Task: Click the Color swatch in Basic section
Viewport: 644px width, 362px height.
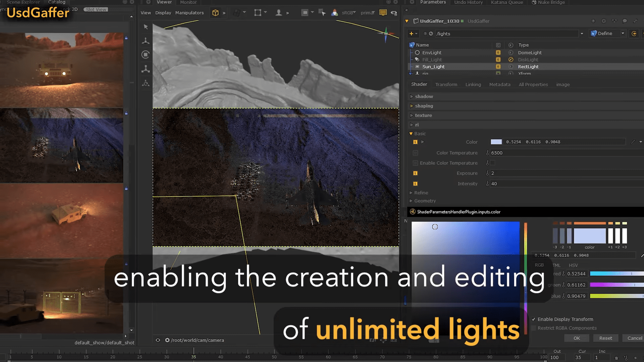Action: click(496, 142)
